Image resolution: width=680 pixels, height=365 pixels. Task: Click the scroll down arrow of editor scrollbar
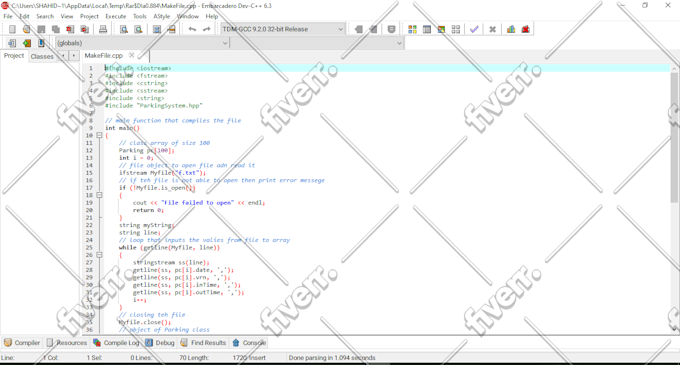(674, 329)
